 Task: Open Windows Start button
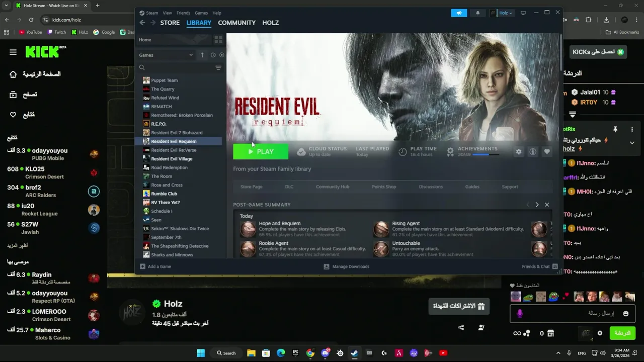coord(201,353)
